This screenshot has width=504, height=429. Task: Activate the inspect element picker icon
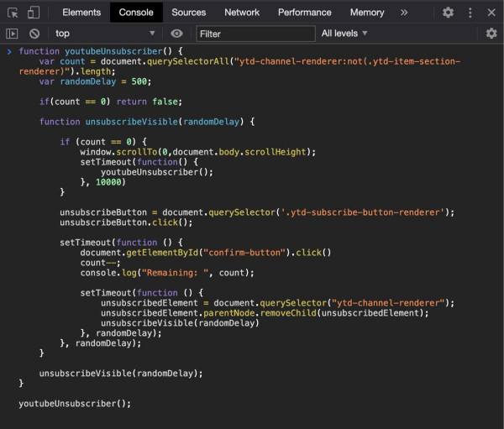tap(13, 13)
